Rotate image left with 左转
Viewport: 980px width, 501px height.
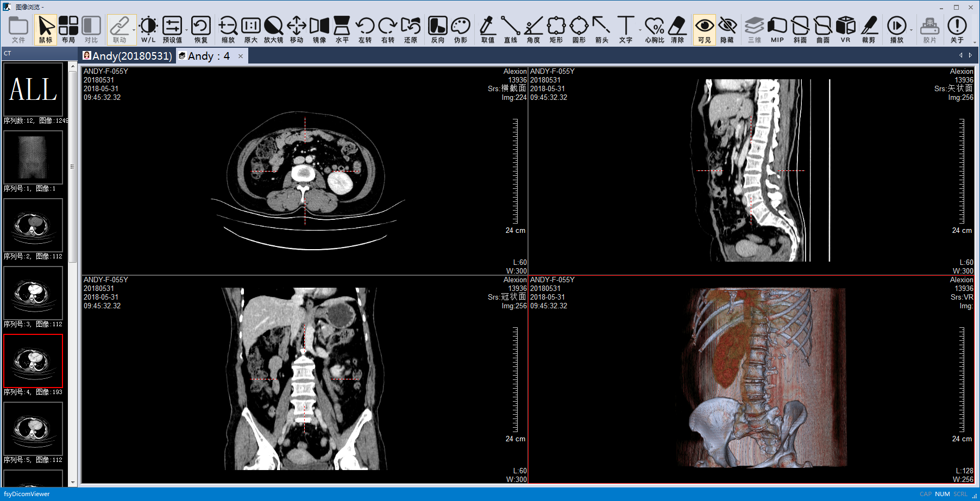(x=365, y=29)
